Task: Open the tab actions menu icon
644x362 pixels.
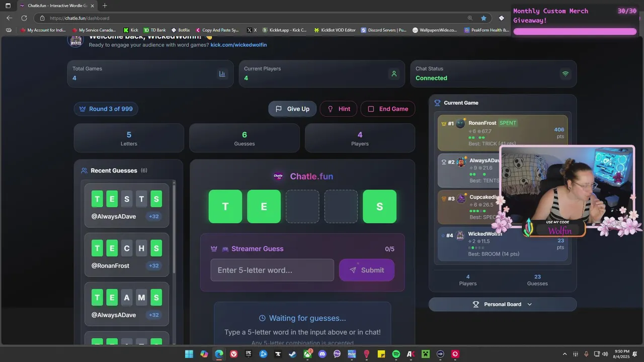Action: point(8,6)
